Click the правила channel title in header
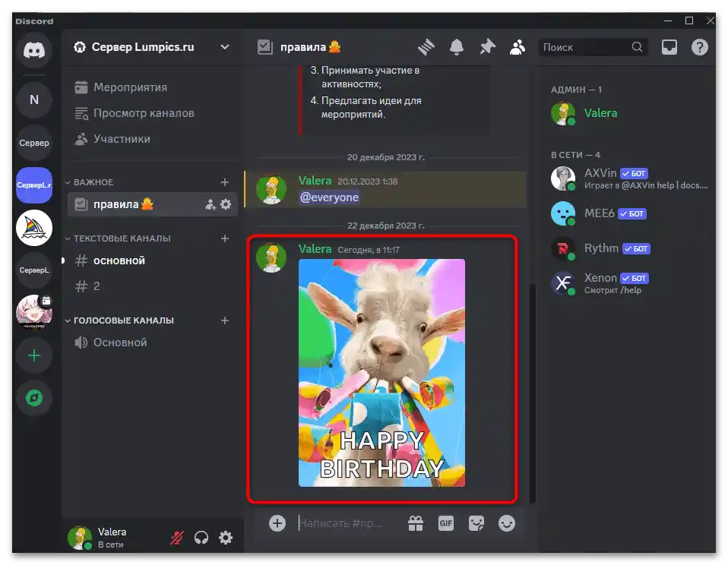This screenshot has width=728, height=565. coord(311,47)
